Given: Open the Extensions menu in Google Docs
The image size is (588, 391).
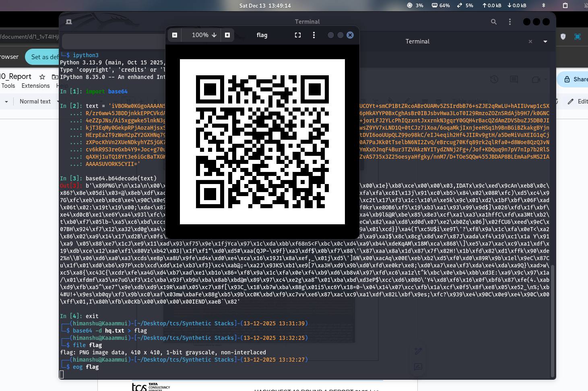Looking at the screenshot, I should click(x=35, y=86).
